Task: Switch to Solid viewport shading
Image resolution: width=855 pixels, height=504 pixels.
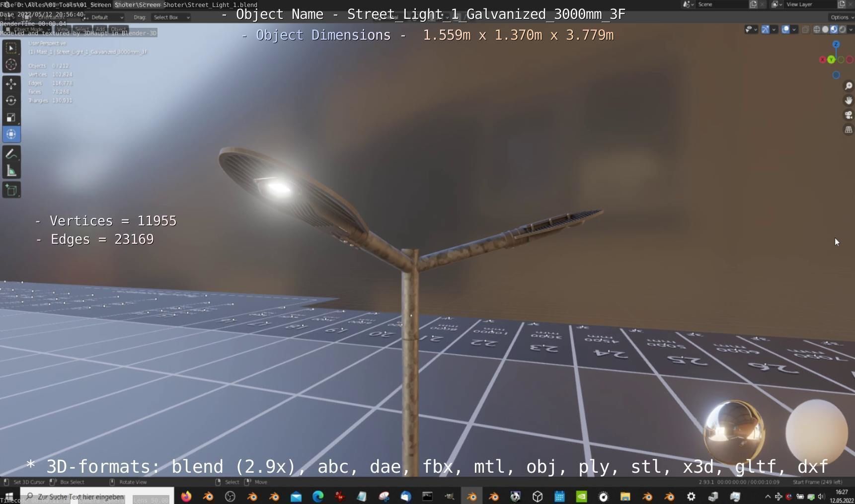Action: click(x=825, y=30)
